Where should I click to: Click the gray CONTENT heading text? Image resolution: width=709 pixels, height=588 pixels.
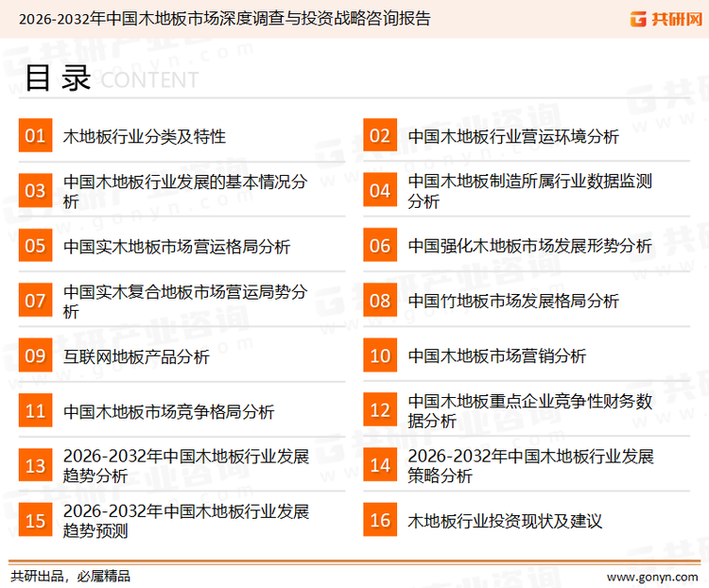(149, 80)
